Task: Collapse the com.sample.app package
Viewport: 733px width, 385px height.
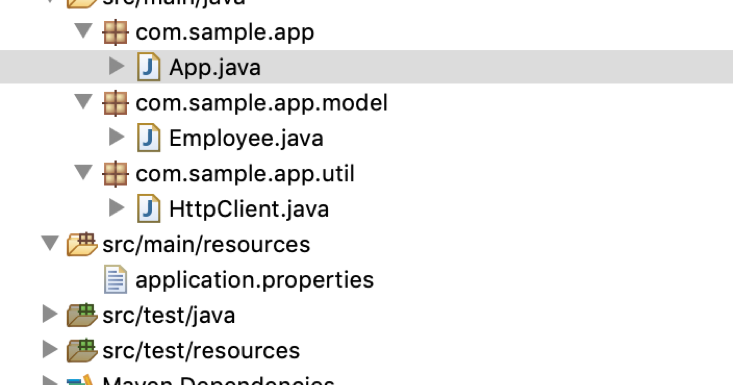Action: [x=84, y=31]
